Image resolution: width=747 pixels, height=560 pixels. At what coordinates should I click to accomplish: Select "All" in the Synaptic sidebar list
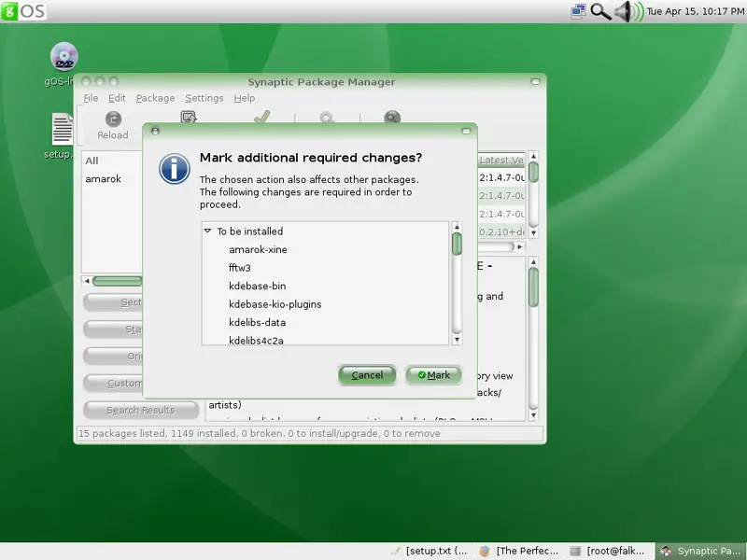pyautogui.click(x=92, y=161)
